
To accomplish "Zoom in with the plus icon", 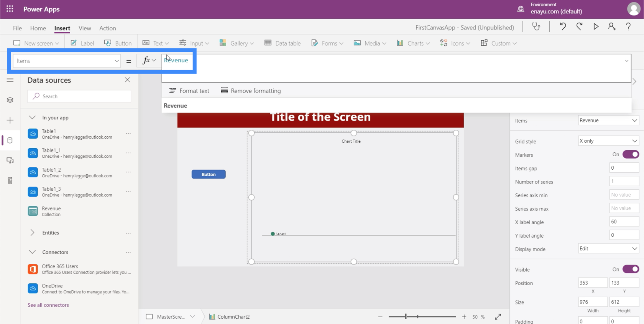I will pos(464,317).
